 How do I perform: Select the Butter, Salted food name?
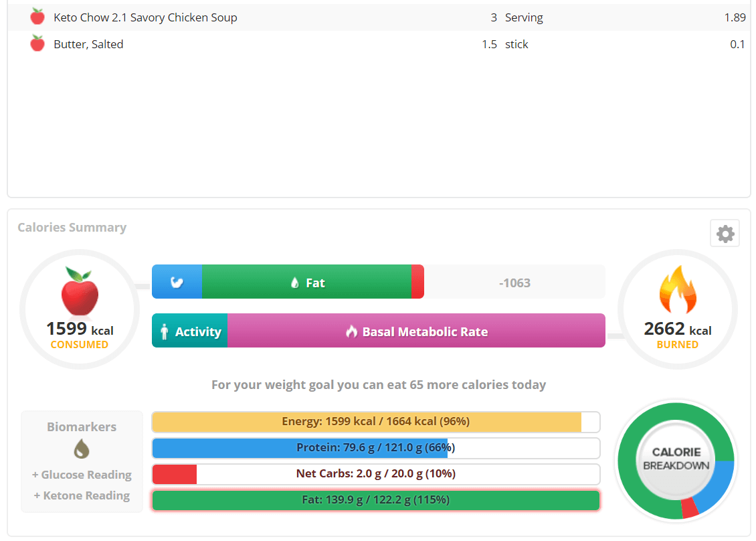click(x=88, y=44)
